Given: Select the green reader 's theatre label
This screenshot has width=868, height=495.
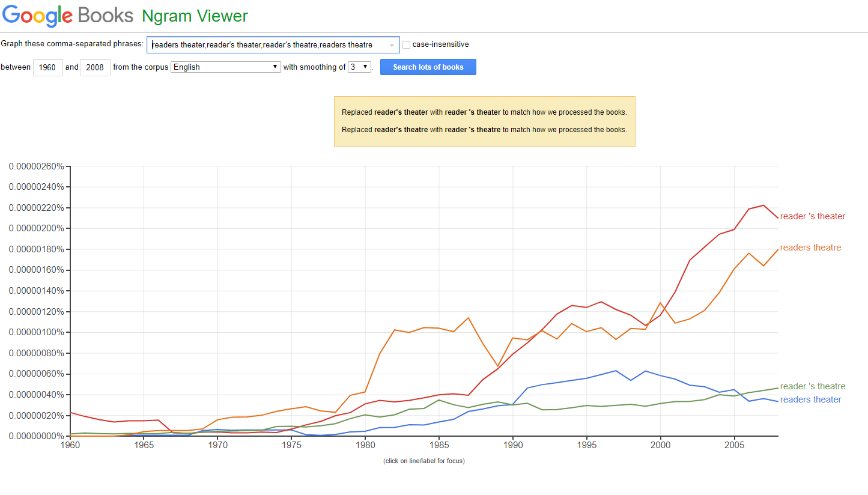Looking at the screenshot, I should coord(813,386).
